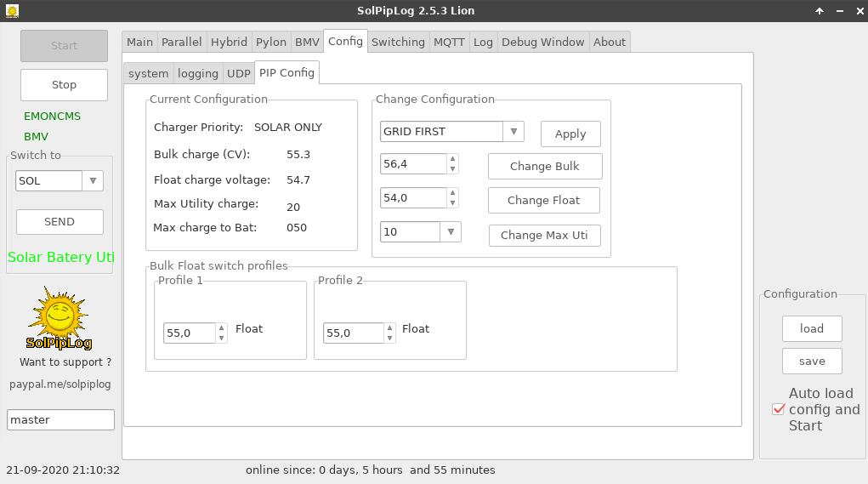Click the SolPipLog sun logo
Screen dimensions: 868x484
point(60,318)
